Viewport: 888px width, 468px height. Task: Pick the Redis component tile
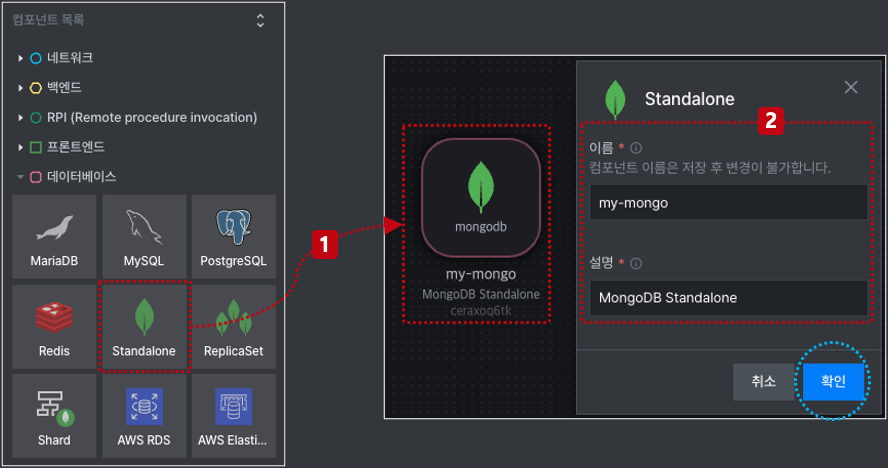point(54,326)
